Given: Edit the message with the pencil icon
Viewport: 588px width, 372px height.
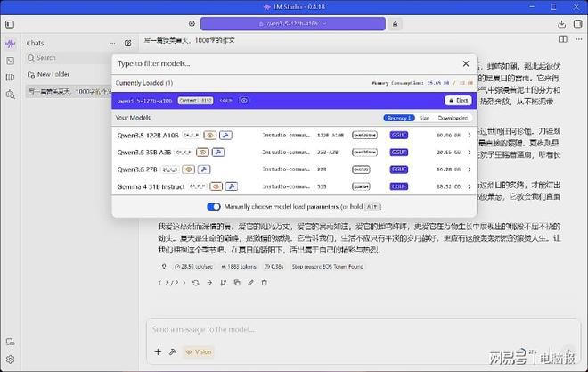Looking at the screenshot, I should coord(250,283).
